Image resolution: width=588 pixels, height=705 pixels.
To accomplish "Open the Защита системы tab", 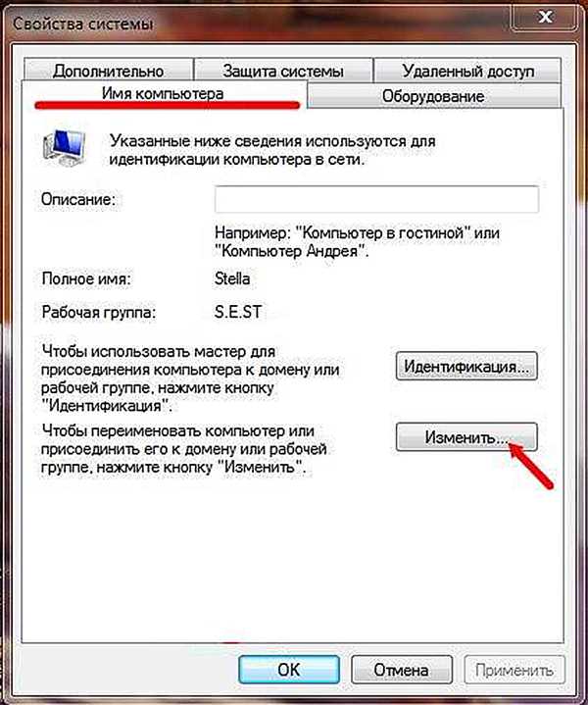I will coord(283,71).
